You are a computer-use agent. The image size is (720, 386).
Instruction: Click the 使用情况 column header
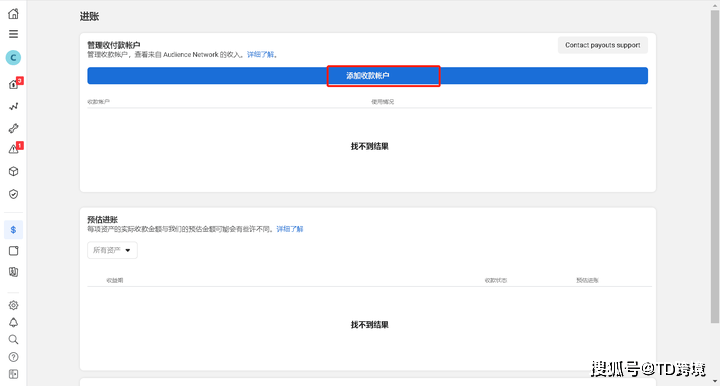tap(382, 102)
